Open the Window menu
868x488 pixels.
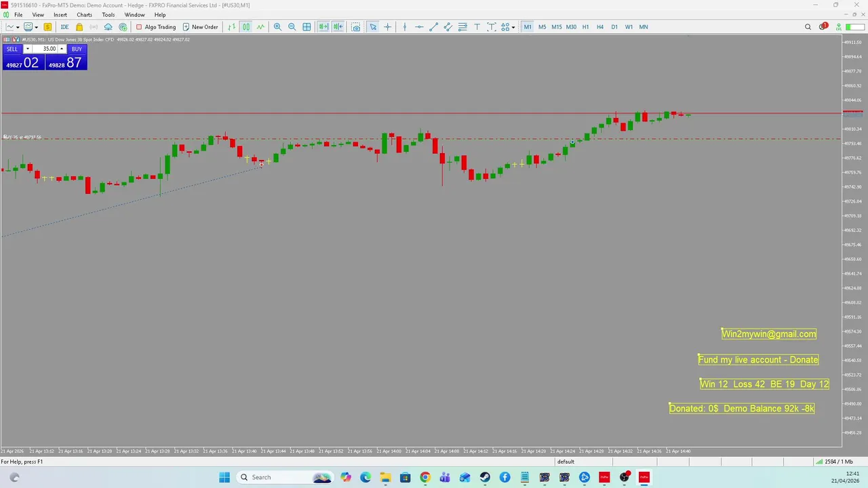click(x=134, y=15)
